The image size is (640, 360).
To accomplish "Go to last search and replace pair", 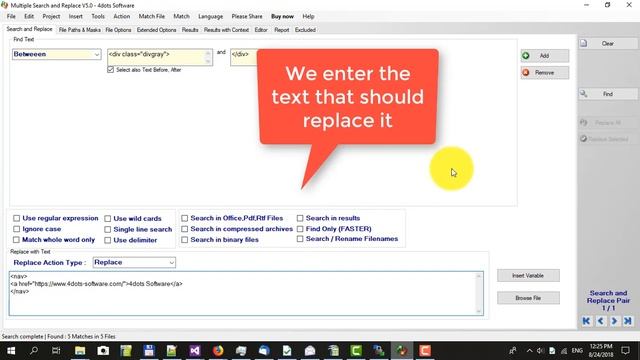I will click(x=628, y=321).
